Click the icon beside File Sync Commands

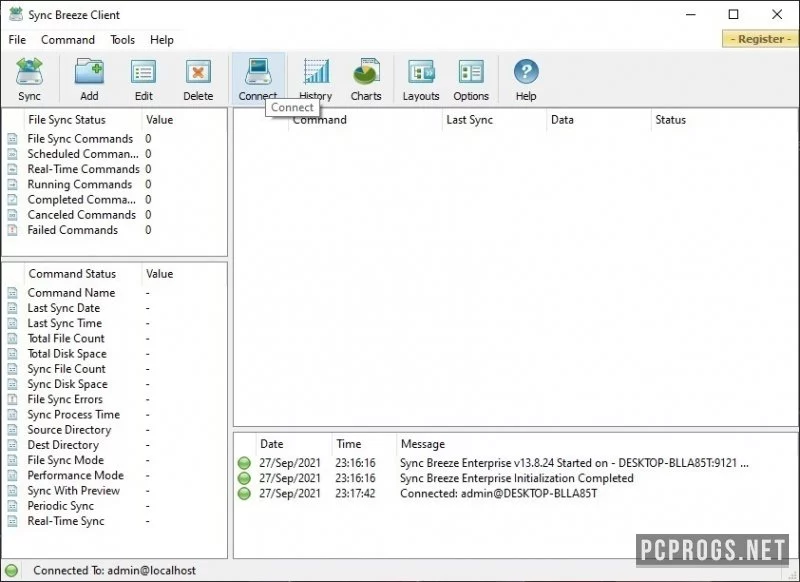pyautogui.click(x=13, y=139)
